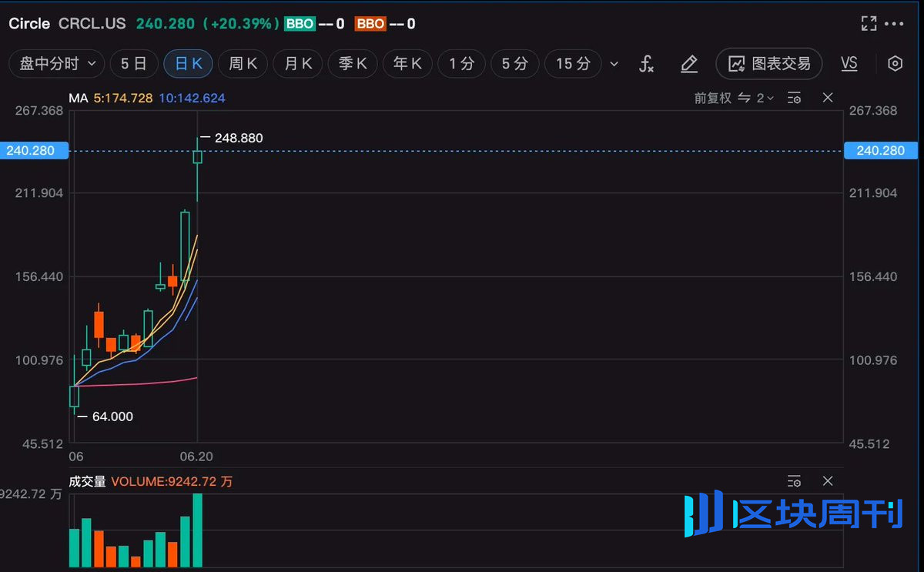Image resolution: width=924 pixels, height=572 pixels.
Task: Click the Circle stock name
Action: pyautogui.click(x=29, y=24)
